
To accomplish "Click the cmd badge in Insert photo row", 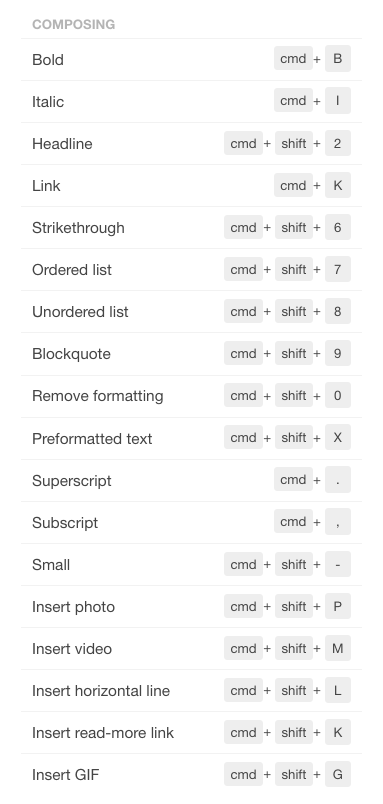I will [244, 606].
